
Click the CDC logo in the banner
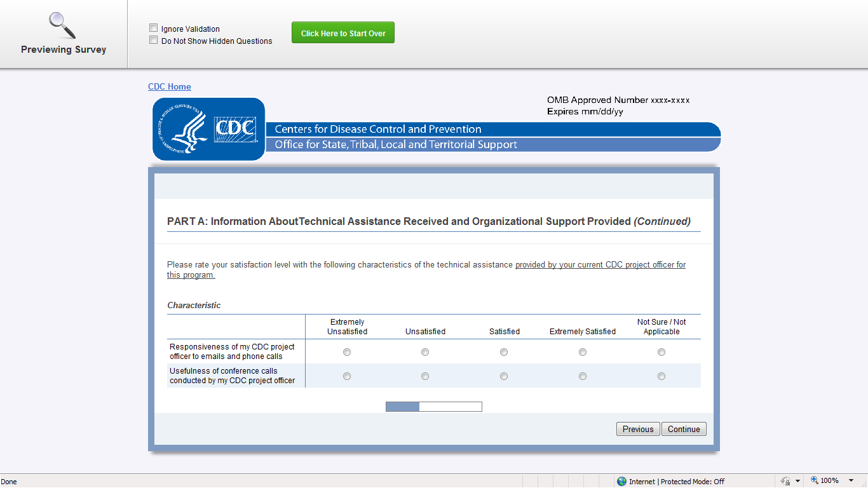point(208,129)
